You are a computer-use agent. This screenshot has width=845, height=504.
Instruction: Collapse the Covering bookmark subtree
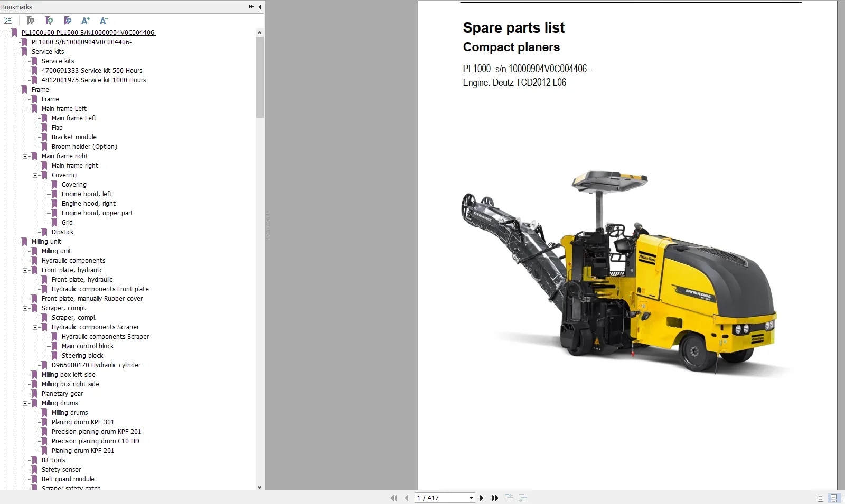tap(35, 175)
